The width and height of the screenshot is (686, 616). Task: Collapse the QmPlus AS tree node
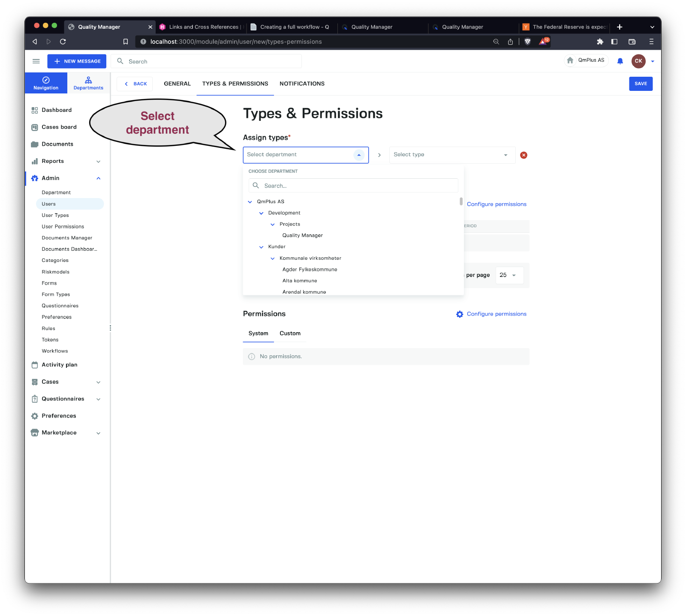click(250, 202)
